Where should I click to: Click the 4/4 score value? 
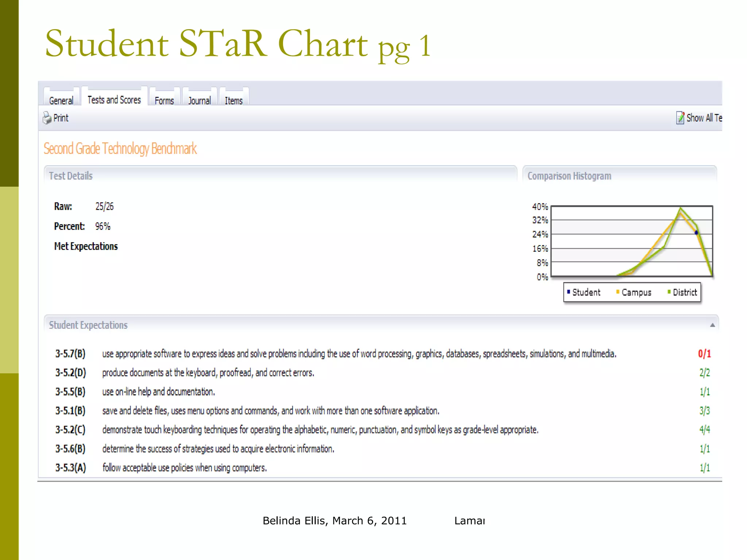704,429
